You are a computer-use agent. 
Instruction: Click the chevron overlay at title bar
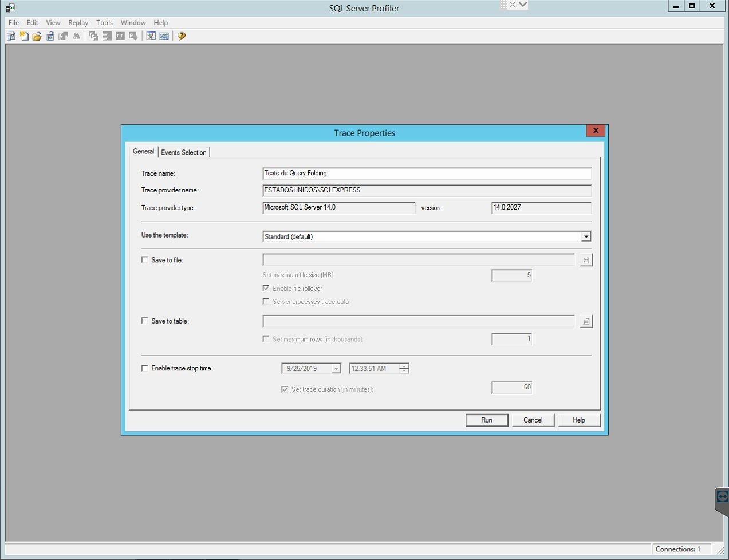pyautogui.click(x=523, y=5)
